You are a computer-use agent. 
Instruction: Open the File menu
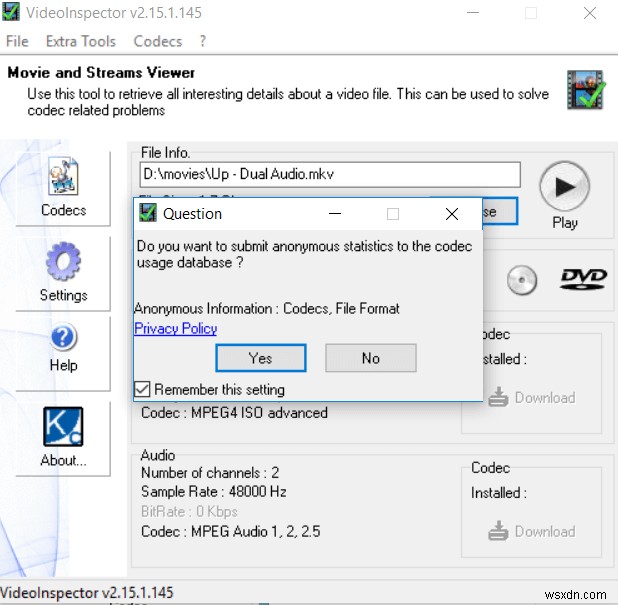point(17,41)
